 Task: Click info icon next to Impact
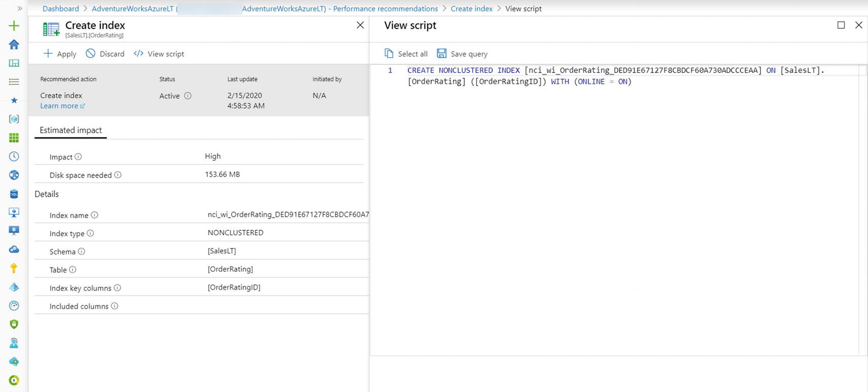(78, 157)
